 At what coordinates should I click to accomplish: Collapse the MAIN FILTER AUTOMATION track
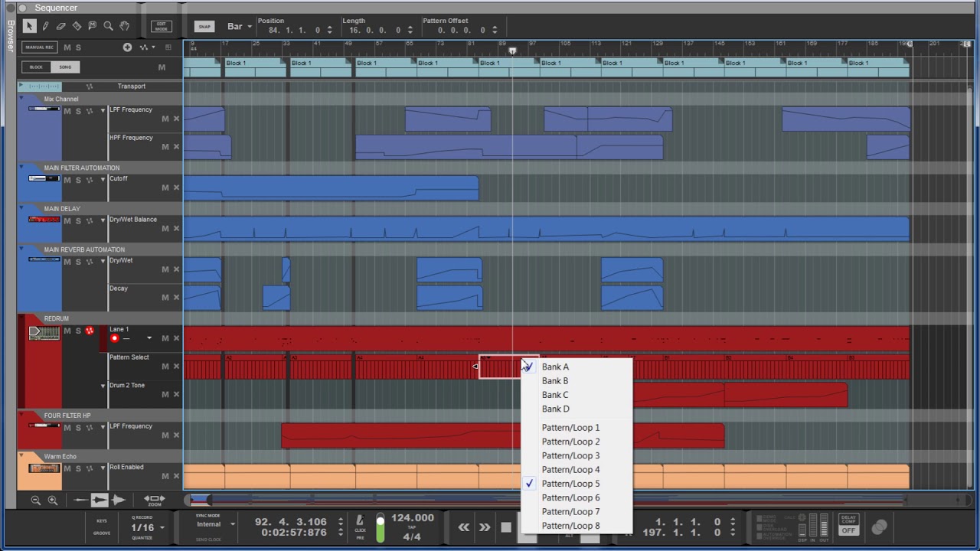[21, 168]
